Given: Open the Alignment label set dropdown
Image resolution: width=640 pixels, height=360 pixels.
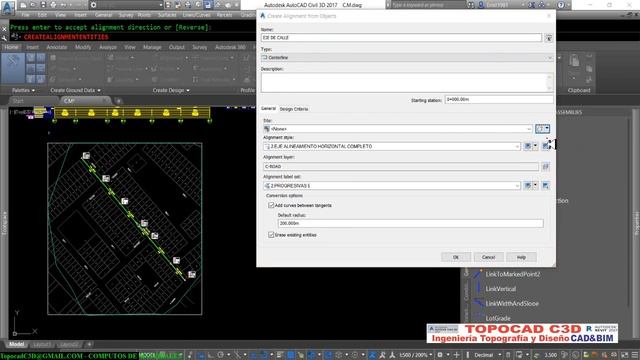Looking at the screenshot, I should coord(392,186).
